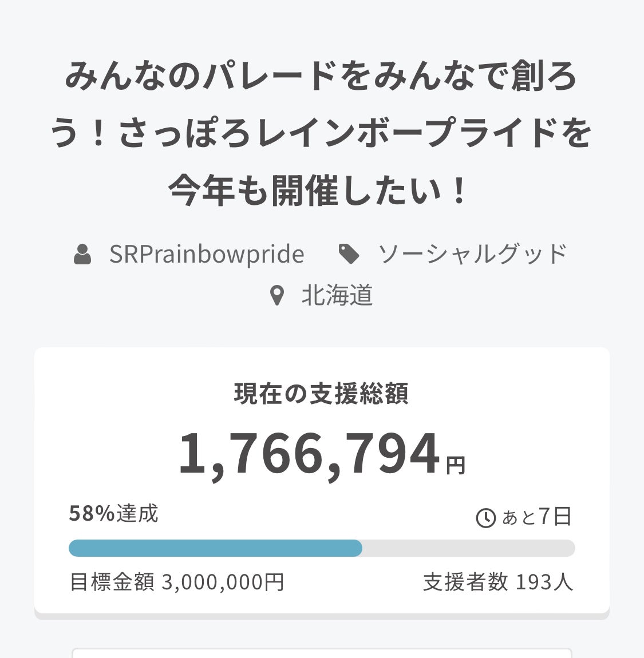Viewport: 644px width, 658px height.
Task: Click the 目標金額 3,000,000円 goal text
Action: (x=177, y=582)
